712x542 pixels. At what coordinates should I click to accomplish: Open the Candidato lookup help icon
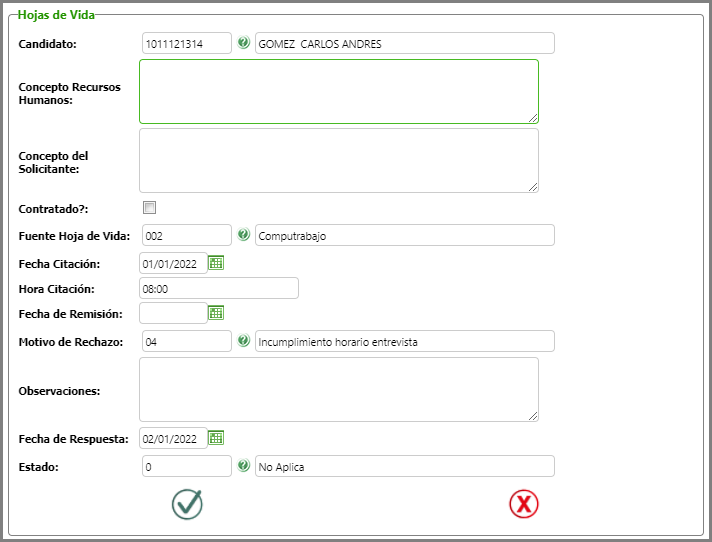(x=244, y=43)
